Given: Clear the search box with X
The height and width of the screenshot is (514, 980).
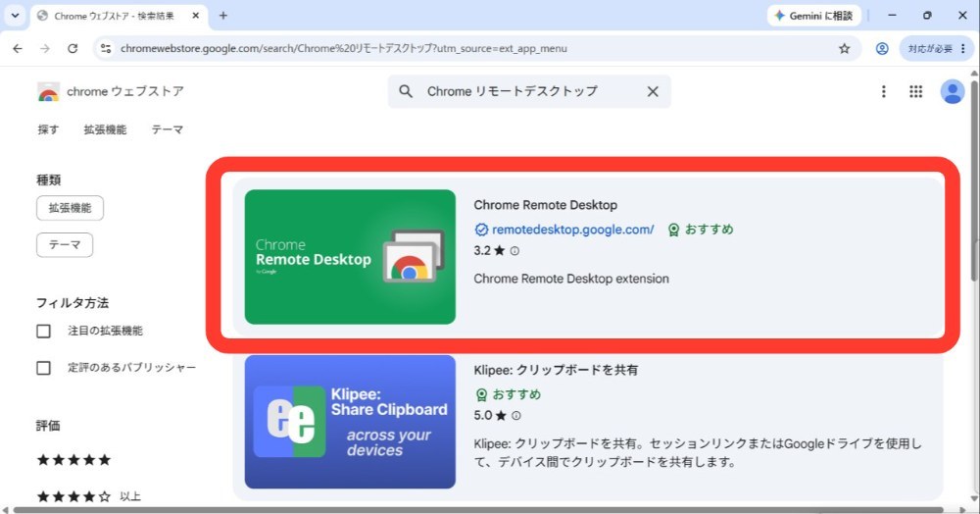Looking at the screenshot, I should pyautogui.click(x=653, y=91).
